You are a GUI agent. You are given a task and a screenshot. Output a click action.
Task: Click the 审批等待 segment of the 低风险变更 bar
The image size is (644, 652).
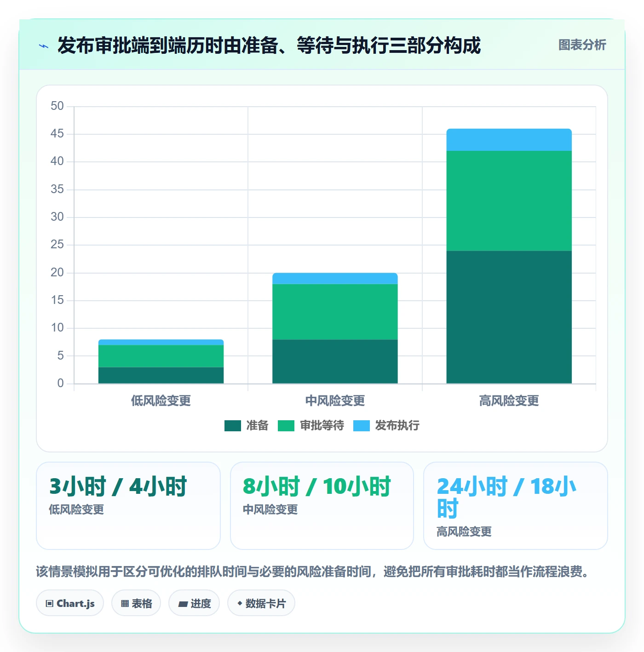161,356
